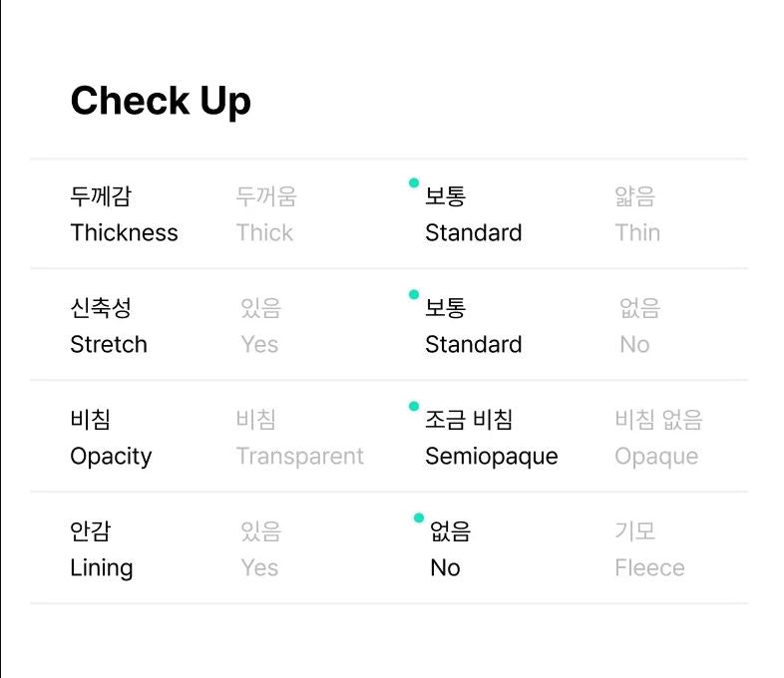The width and height of the screenshot is (784, 678).
Task: Click the Lining row label
Action: pos(102,549)
